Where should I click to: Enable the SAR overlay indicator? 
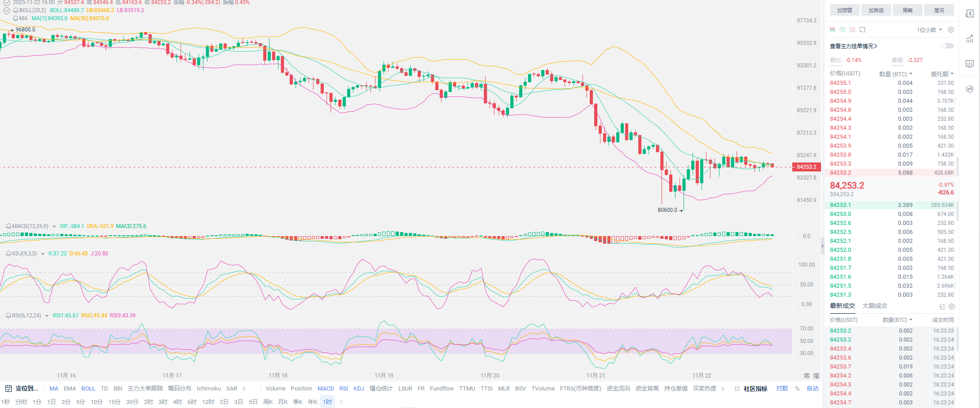tap(231, 389)
